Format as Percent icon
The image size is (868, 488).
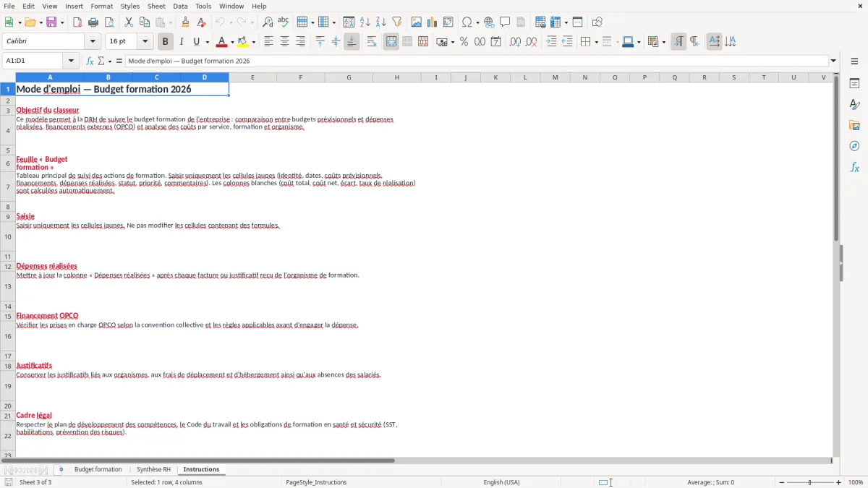click(x=464, y=42)
